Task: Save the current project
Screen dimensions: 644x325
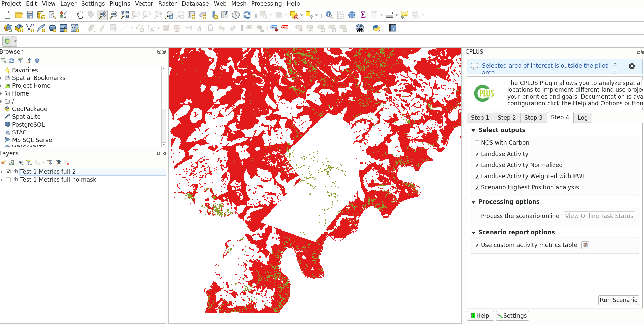Action: click(30, 15)
